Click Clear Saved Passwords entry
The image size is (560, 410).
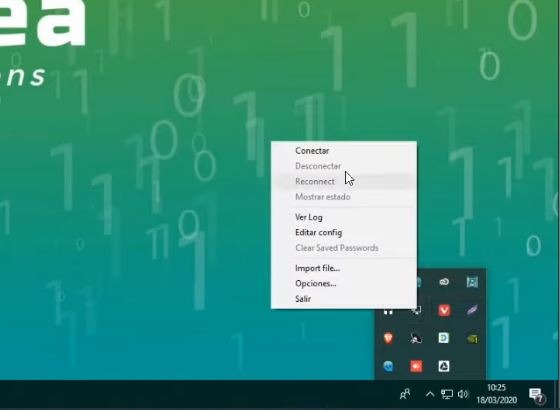coord(344,248)
